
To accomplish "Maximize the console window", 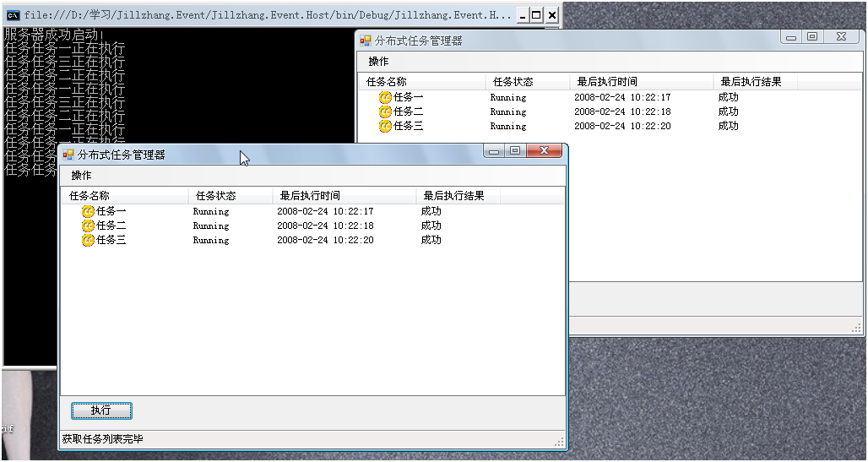I will (x=535, y=15).
